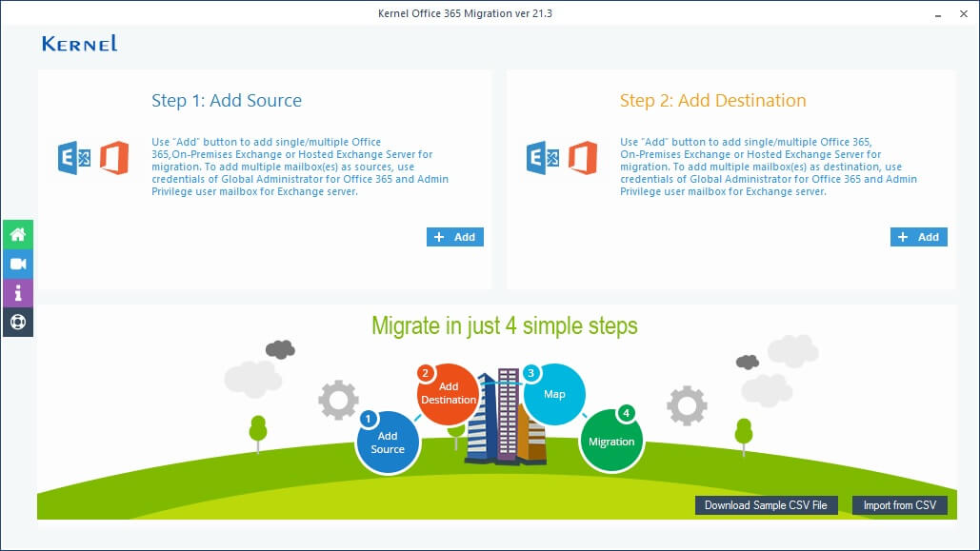Download Sample CSV File

[x=767, y=504]
